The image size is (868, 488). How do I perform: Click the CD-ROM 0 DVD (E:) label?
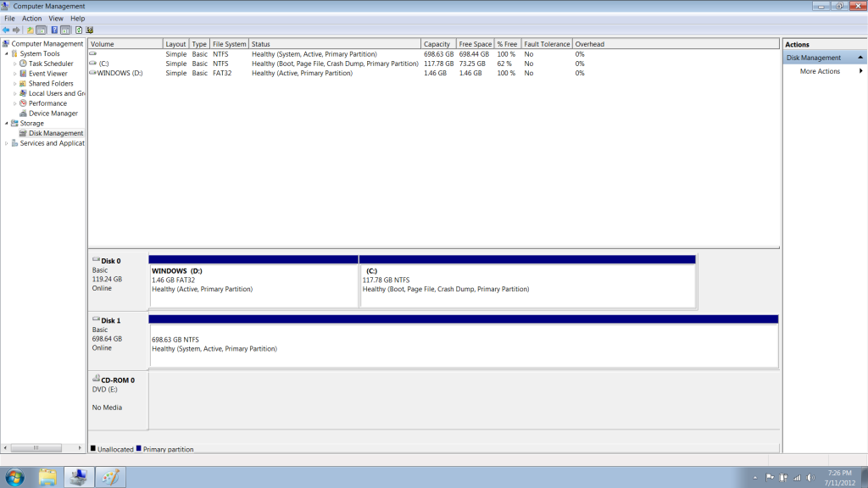[x=118, y=400]
